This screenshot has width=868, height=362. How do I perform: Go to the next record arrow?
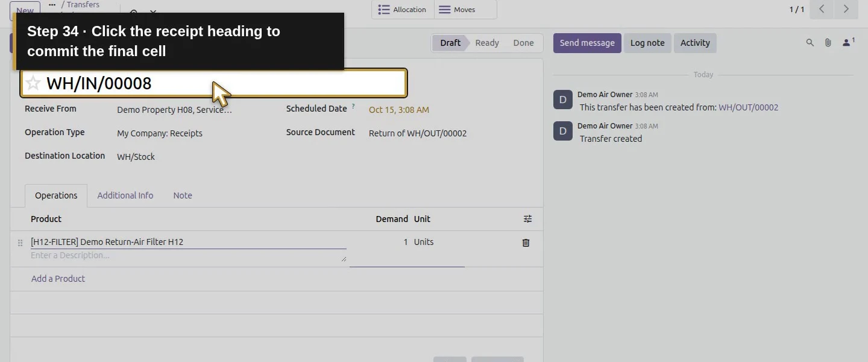846,9
